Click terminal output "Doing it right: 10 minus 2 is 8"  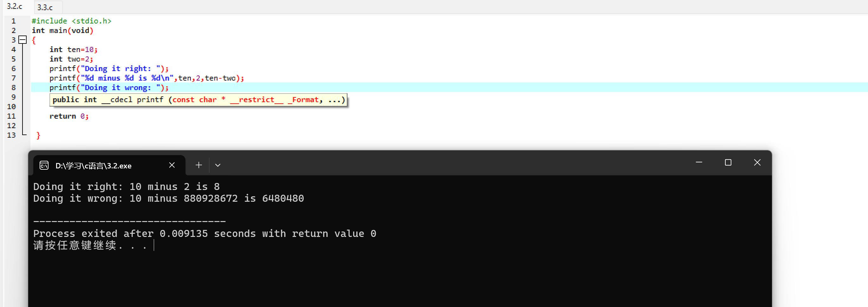tap(126, 187)
